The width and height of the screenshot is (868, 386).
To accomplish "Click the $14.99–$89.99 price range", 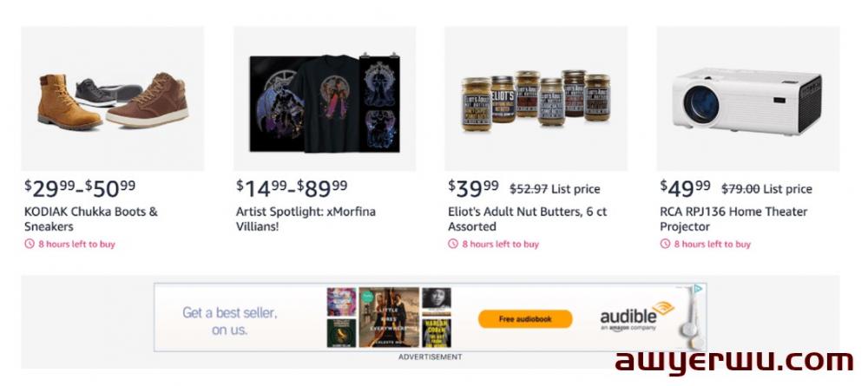I will (x=292, y=186).
